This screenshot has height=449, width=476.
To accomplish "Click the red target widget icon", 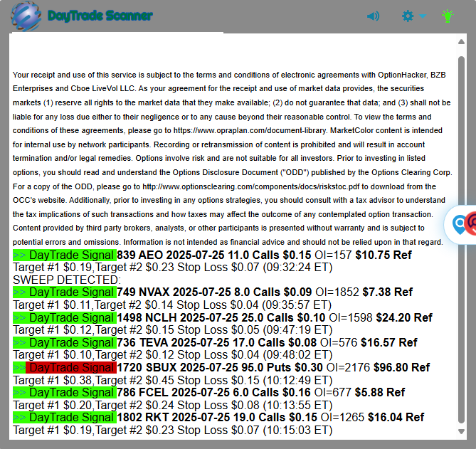I will [x=471, y=223].
